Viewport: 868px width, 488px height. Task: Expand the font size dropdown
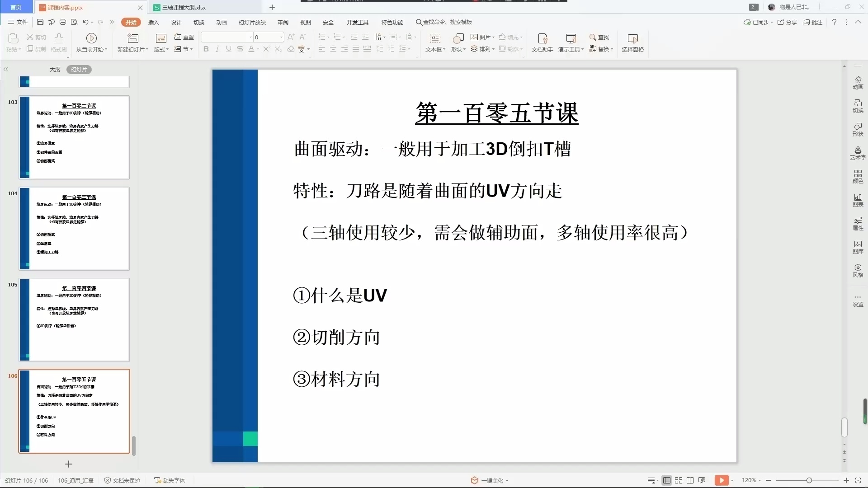tap(280, 37)
